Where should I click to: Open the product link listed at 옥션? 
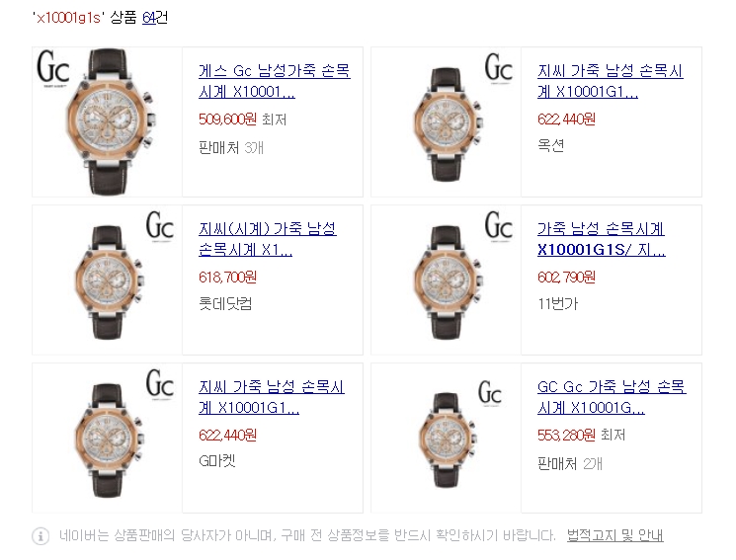click(x=611, y=81)
